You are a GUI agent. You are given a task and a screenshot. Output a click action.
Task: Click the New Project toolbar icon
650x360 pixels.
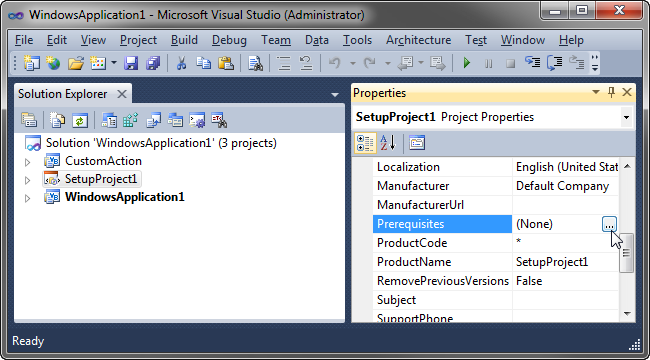[32, 63]
